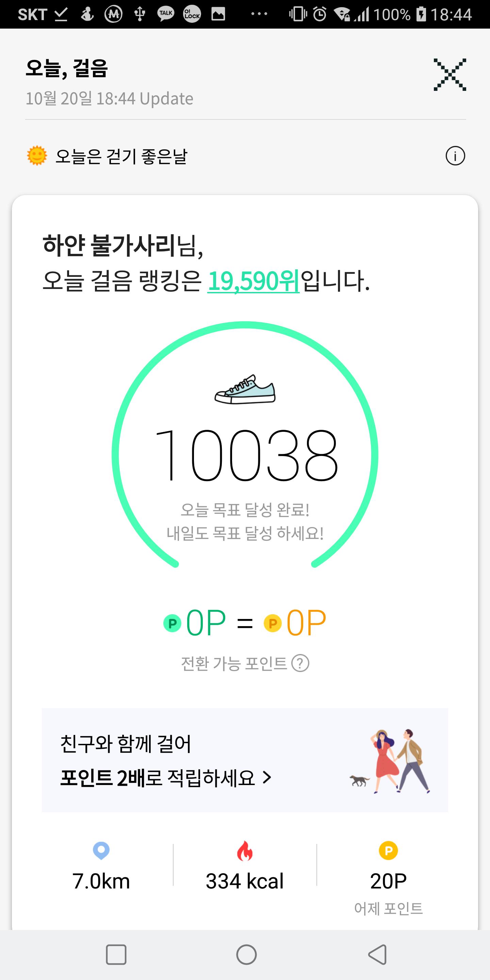Tap the sneaker shoe icon
This screenshot has width=490, height=980.
coord(245,389)
